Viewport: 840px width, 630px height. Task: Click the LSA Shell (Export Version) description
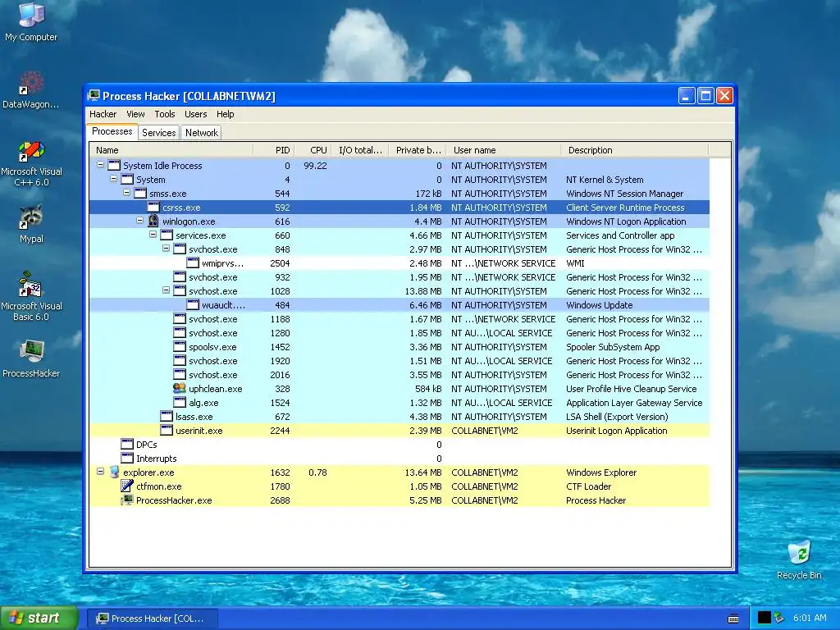click(617, 416)
